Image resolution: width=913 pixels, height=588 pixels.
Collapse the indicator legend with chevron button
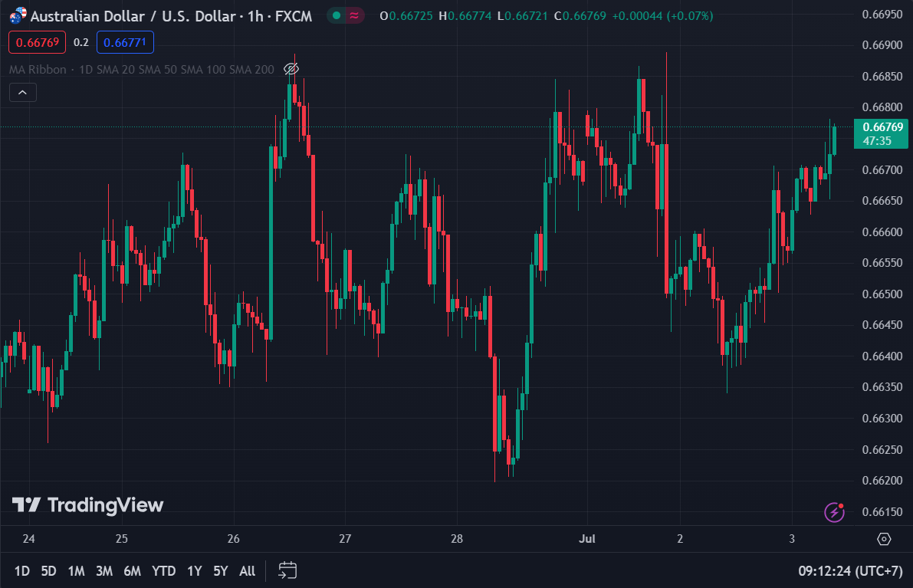[23, 93]
